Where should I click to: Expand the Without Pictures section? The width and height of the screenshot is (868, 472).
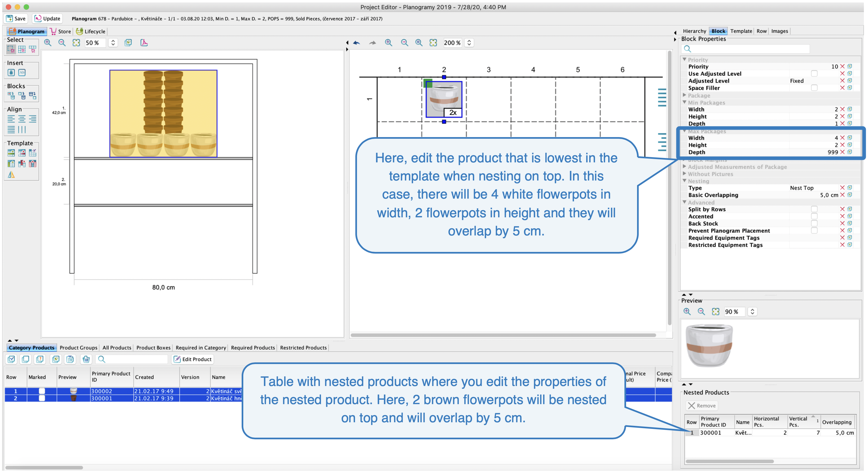(x=684, y=174)
